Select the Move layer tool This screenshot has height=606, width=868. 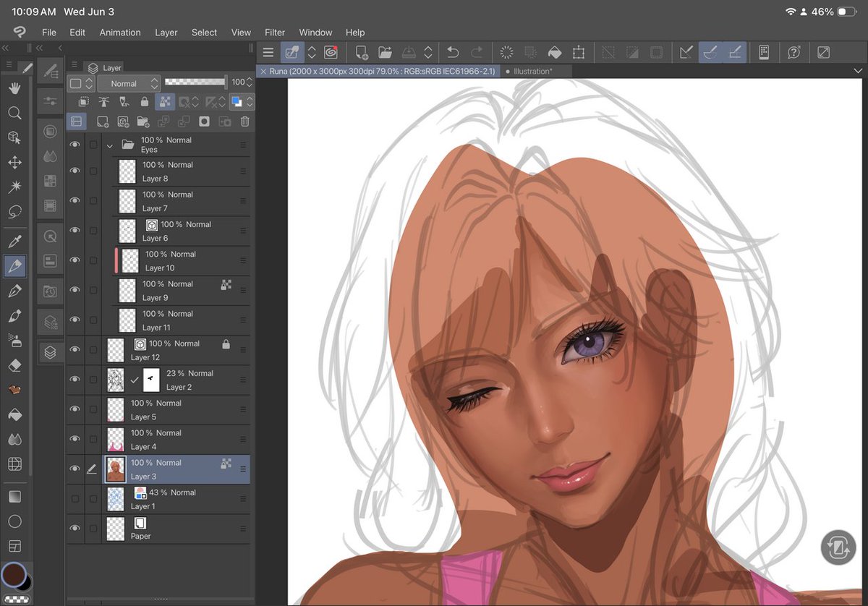point(14,163)
